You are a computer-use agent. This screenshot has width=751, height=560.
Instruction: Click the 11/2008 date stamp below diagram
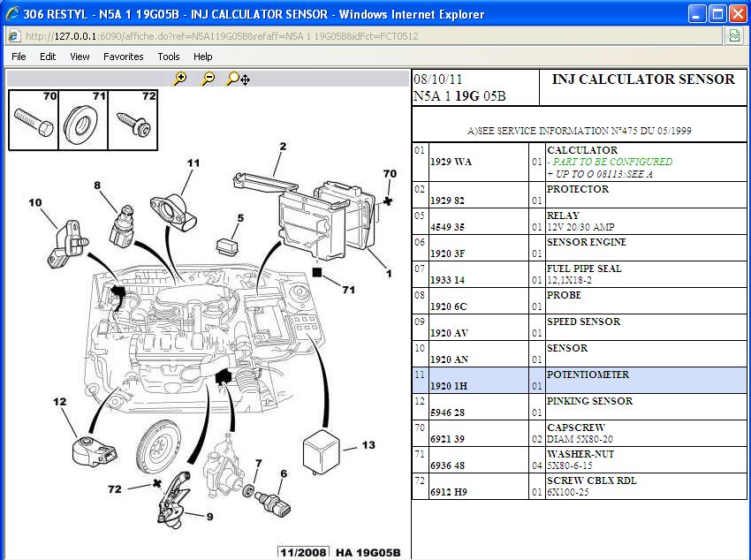click(303, 552)
